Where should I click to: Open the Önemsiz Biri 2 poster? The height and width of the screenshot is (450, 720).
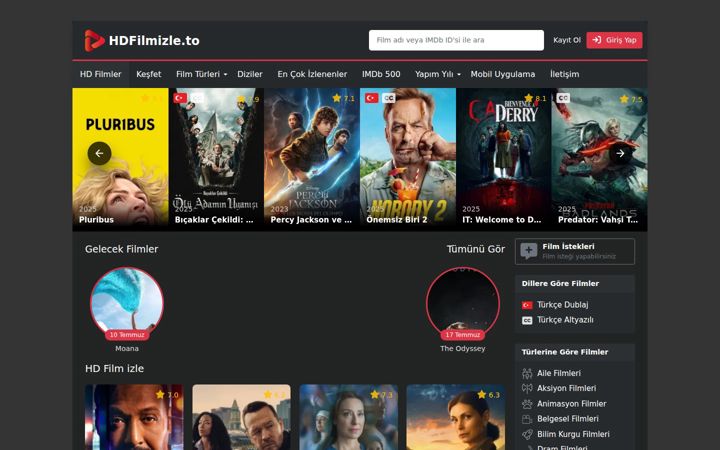[408, 159]
